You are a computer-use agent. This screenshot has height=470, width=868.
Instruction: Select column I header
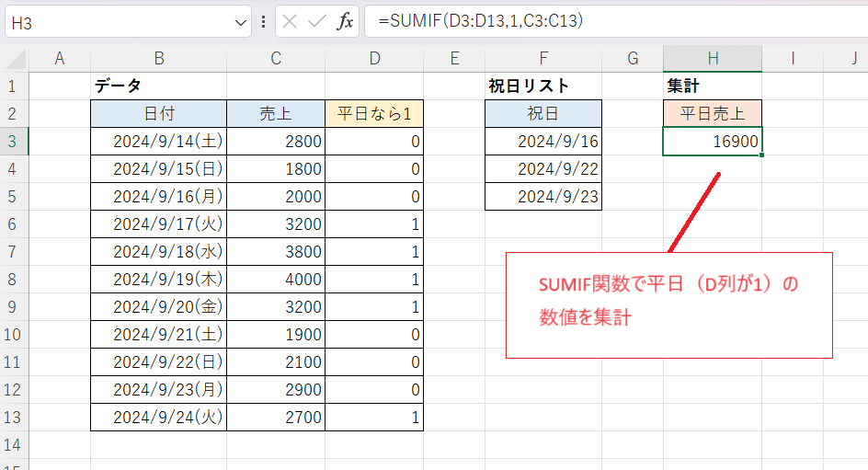[x=793, y=58]
